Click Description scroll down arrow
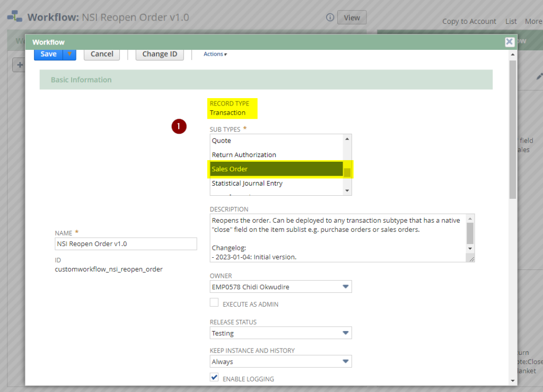 click(470, 248)
